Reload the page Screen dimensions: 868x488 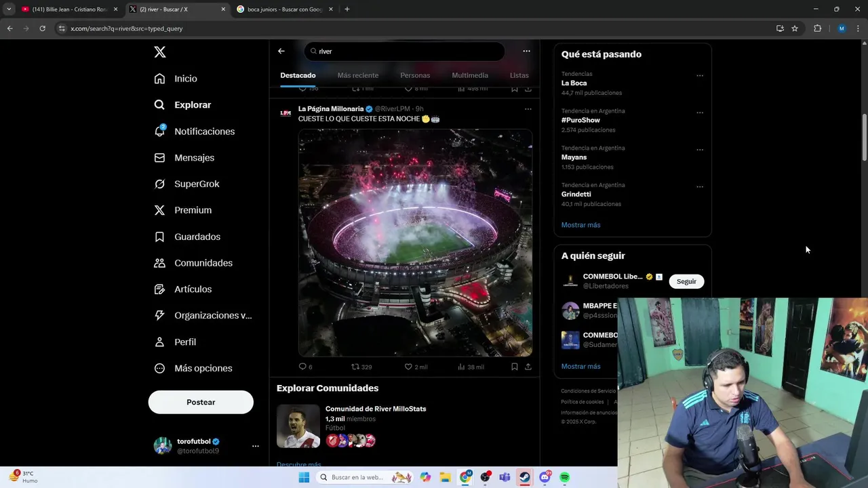[x=42, y=28]
